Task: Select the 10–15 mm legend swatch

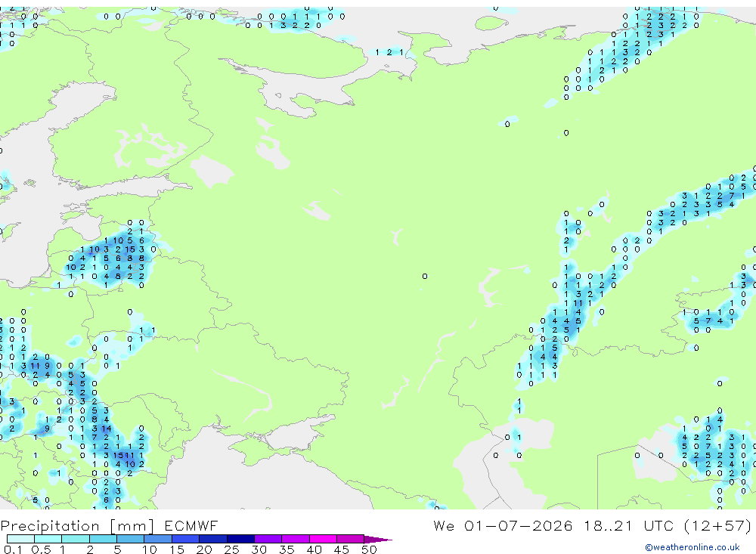Action: pos(158,539)
